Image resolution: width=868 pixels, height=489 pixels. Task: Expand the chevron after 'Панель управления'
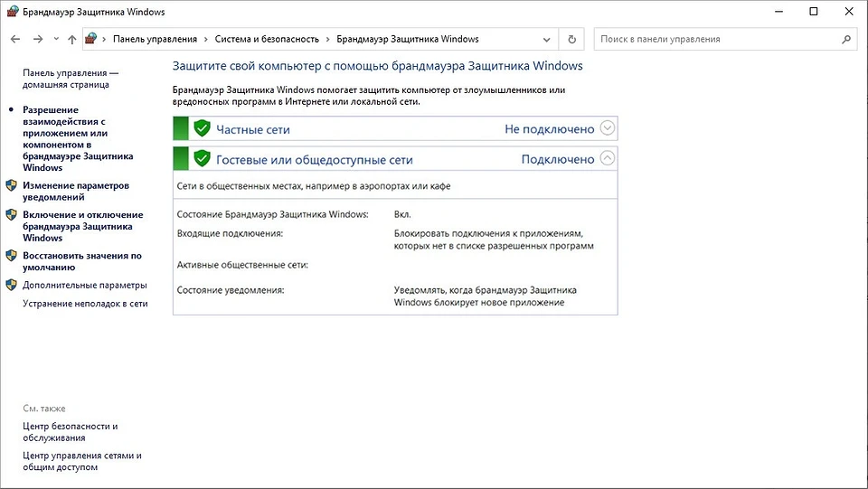(206, 39)
